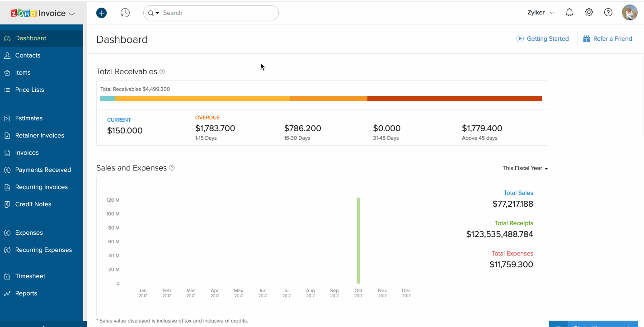Expand the Zoho Invoice app switcher
Image resolution: width=644 pixels, height=327 pixels.
pos(72,14)
